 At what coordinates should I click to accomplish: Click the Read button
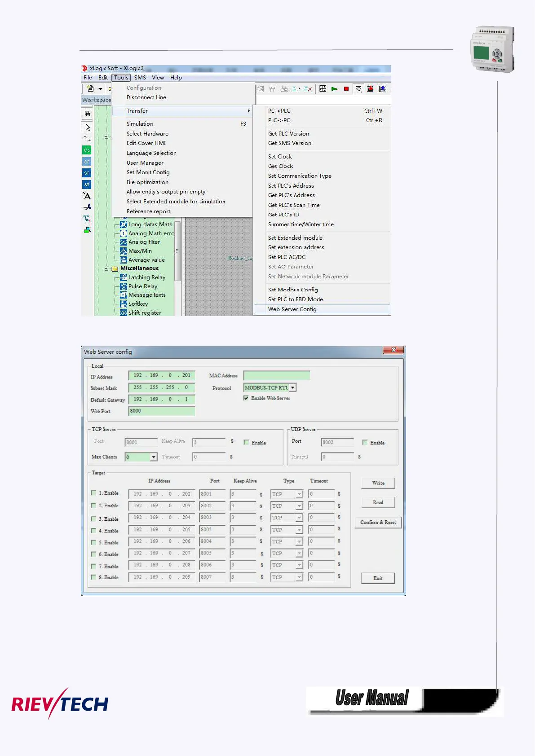click(x=378, y=502)
